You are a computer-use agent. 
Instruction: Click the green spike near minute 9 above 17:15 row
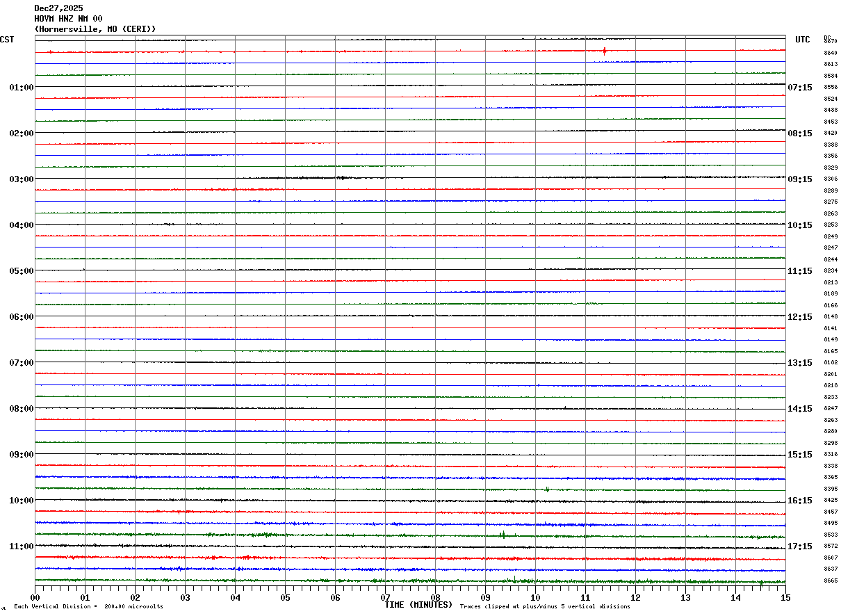tap(503, 534)
